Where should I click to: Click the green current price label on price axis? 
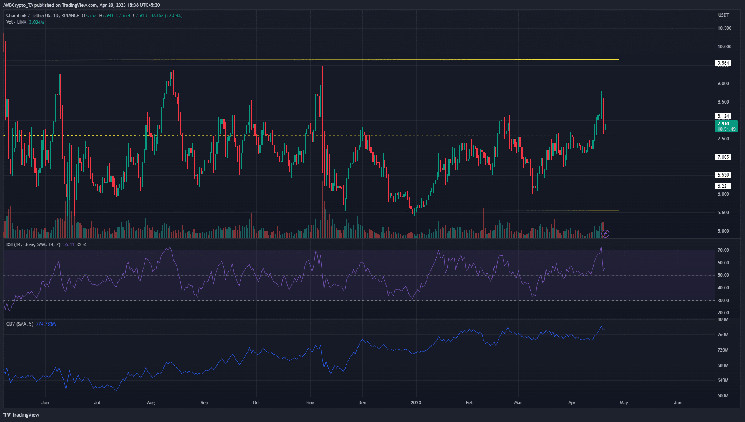(x=721, y=126)
